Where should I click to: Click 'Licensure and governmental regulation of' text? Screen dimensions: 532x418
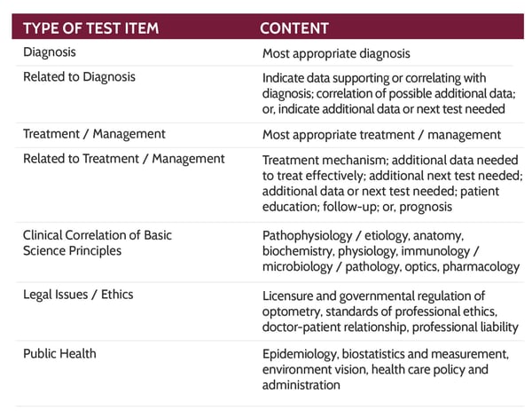[x=373, y=296]
